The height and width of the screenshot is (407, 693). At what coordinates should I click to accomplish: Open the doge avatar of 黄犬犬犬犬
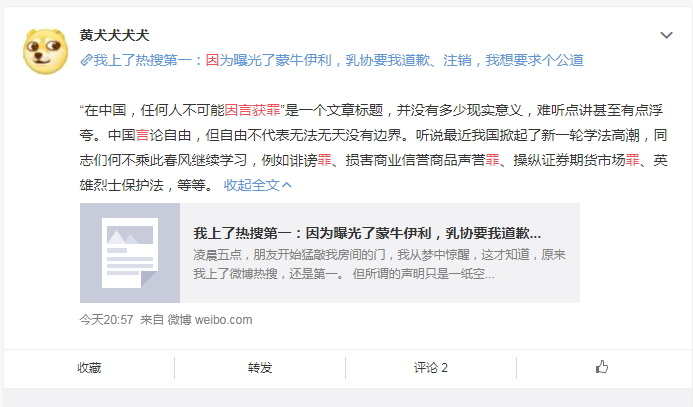pyautogui.click(x=46, y=51)
